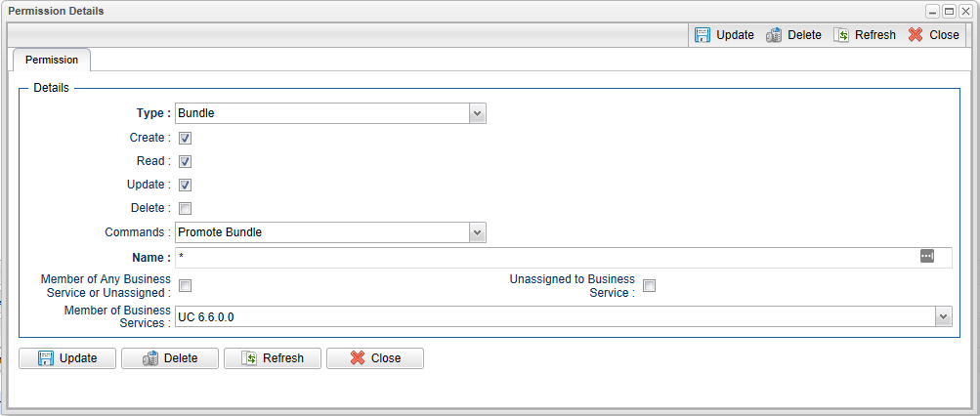The height and width of the screenshot is (416, 980).
Task: Select the Permission tab
Action: coord(52,60)
